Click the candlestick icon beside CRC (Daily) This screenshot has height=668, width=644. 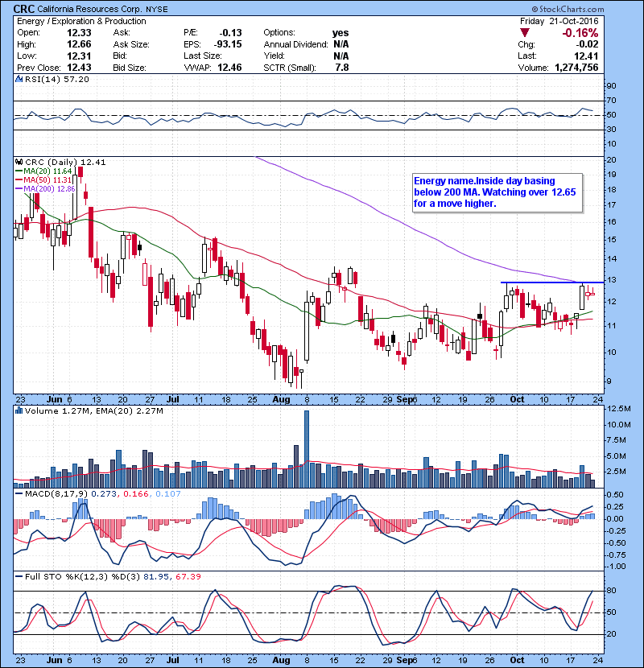pos(19,163)
